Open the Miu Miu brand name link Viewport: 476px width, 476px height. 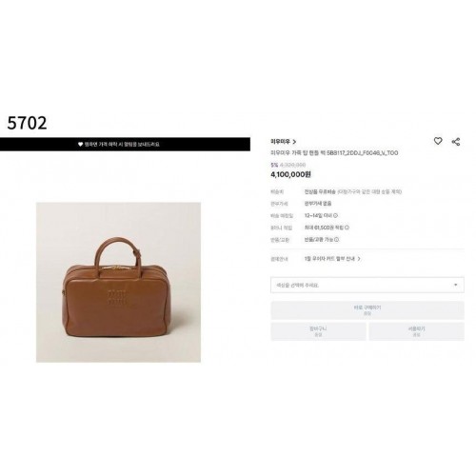[x=280, y=142]
